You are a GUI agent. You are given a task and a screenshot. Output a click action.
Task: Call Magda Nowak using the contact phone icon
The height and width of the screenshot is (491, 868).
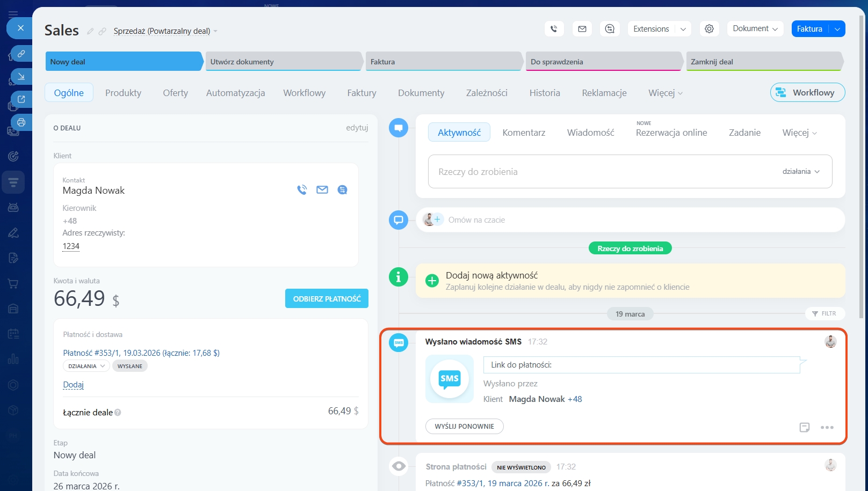tap(302, 190)
